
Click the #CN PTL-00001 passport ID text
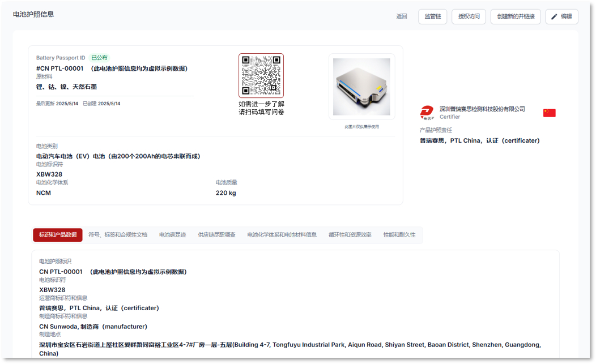tap(59, 68)
